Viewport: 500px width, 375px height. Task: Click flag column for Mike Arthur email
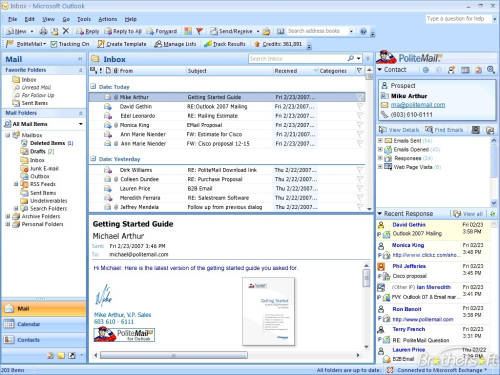(x=359, y=97)
